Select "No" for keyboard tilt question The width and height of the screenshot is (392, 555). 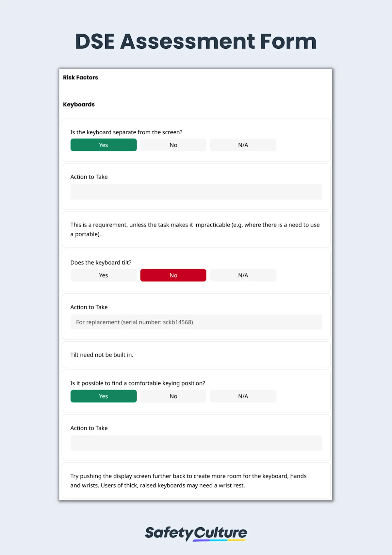(173, 275)
